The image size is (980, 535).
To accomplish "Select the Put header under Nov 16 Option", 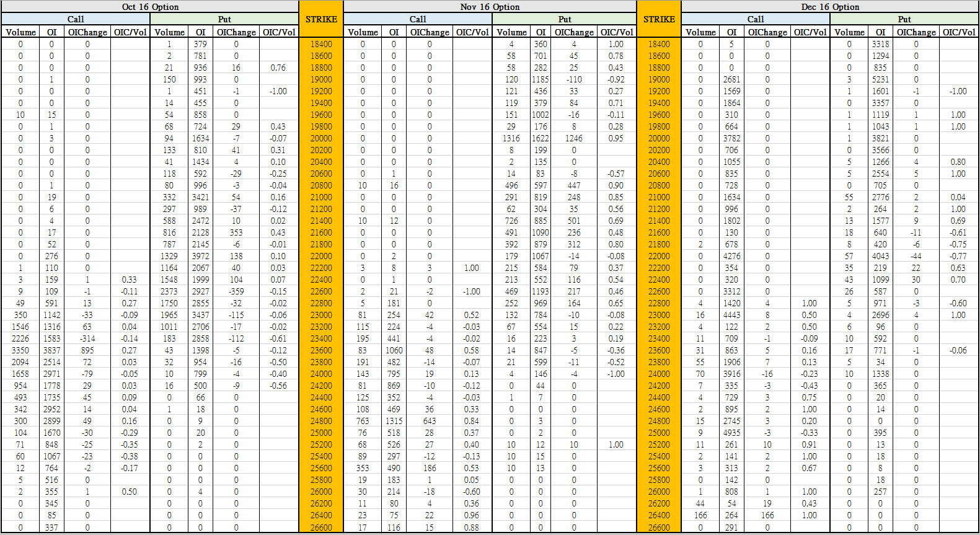I will [565, 19].
